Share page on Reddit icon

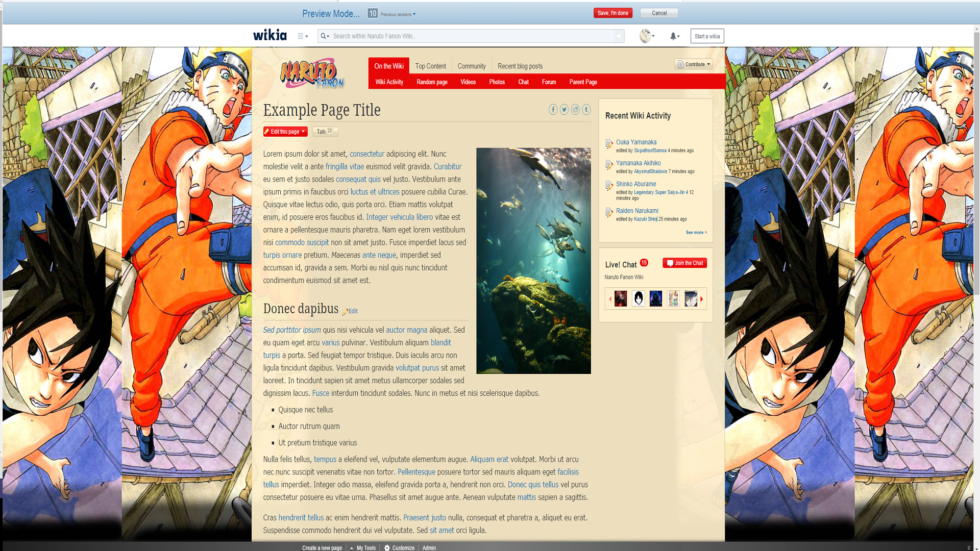(575, 110)
